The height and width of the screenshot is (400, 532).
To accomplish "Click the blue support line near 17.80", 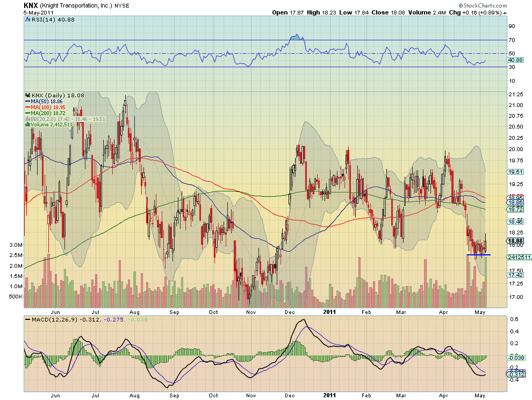I will 478,255.
